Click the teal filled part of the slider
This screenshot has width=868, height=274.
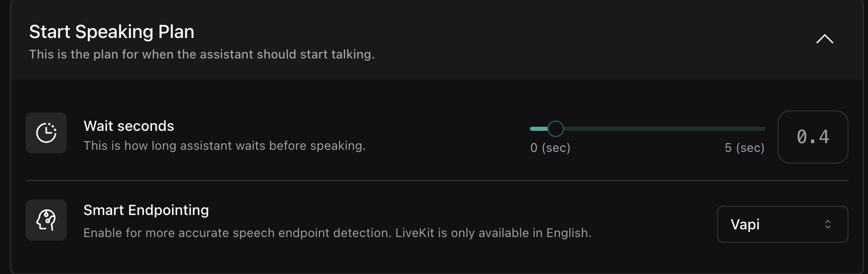[538, 129]
